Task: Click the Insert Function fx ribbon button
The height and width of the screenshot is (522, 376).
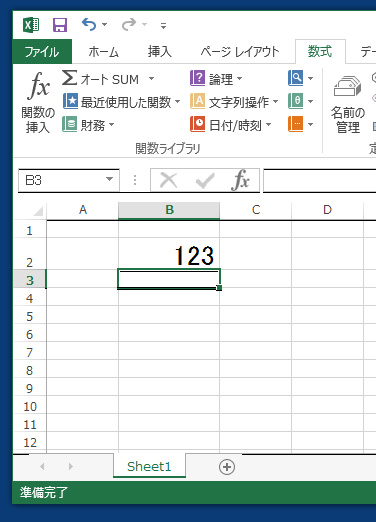Action: pyautogui.click(x=38, y=102)
